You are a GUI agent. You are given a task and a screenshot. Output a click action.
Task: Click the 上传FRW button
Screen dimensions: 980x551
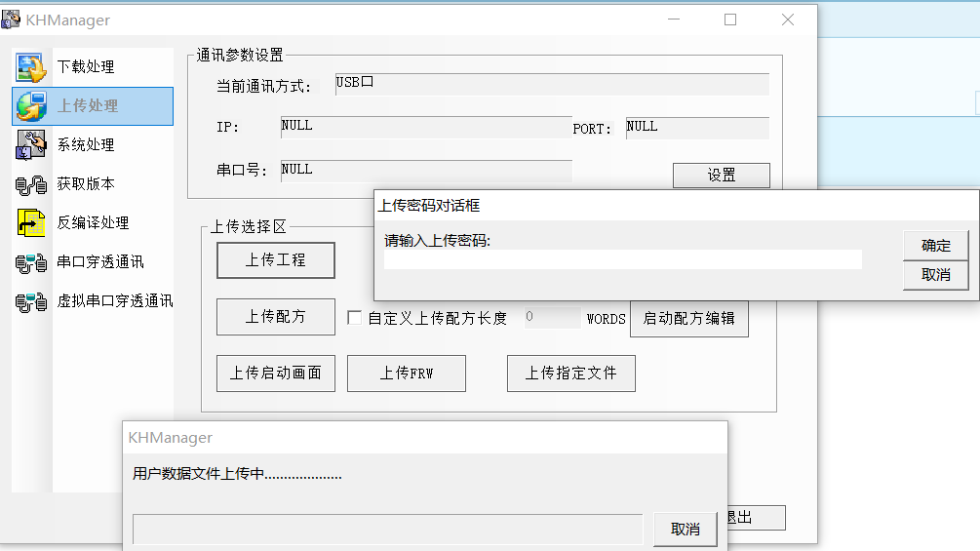406,374
